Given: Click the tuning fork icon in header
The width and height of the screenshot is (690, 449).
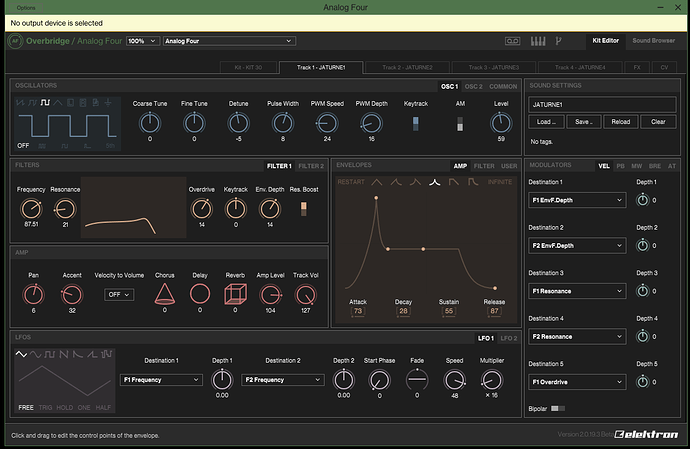Looking at the screenshot, I should pos(558,41).
